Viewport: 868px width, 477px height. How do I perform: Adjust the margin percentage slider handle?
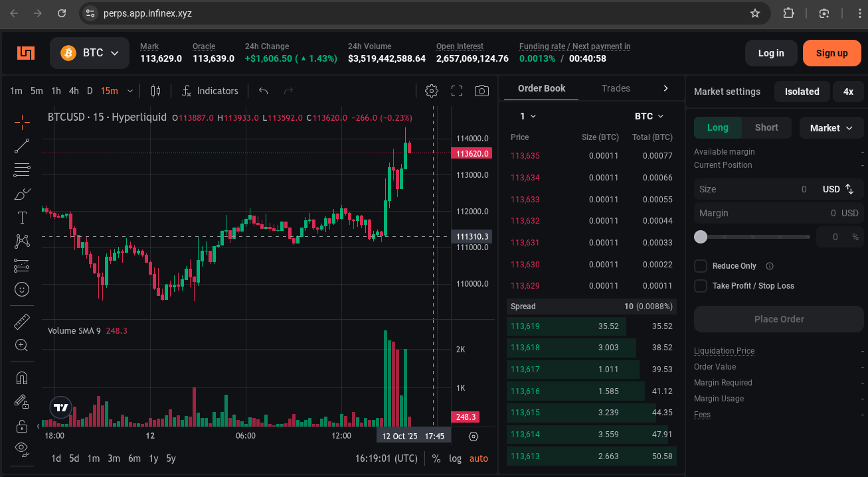(701, 237)
